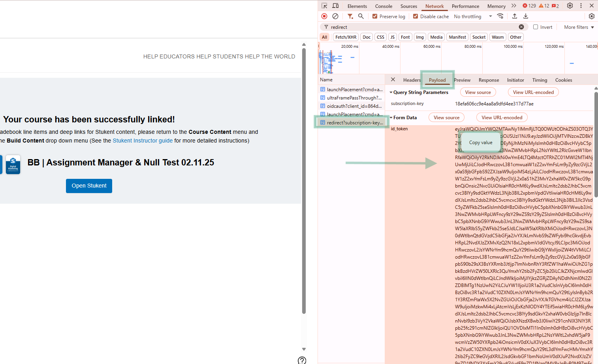The height and width of the screenshot is (364, 598).
Task: Toggle the device toolbar icon
Action: coord(335,6)
